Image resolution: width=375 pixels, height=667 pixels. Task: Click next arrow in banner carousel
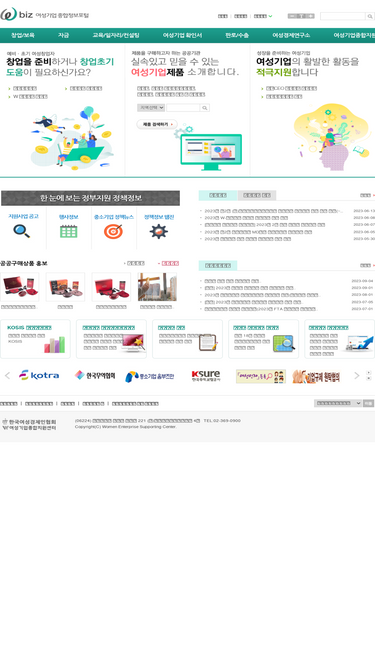(x=357, y=376)
